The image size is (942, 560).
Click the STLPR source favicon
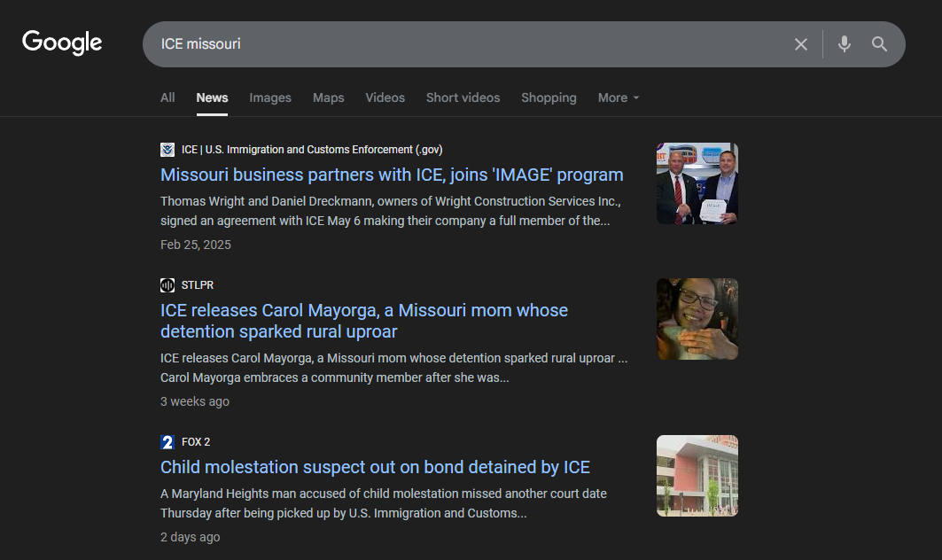click(167, 284)
